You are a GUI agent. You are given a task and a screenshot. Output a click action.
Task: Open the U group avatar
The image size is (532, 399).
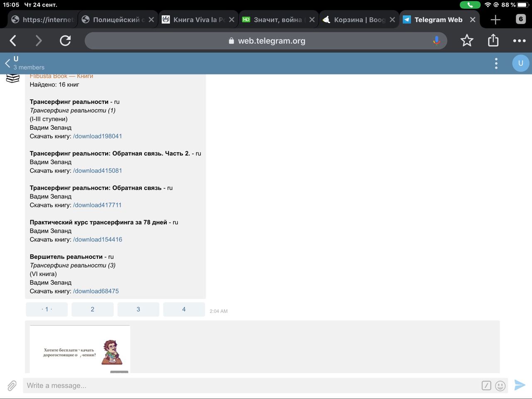[x=520, y=63]
